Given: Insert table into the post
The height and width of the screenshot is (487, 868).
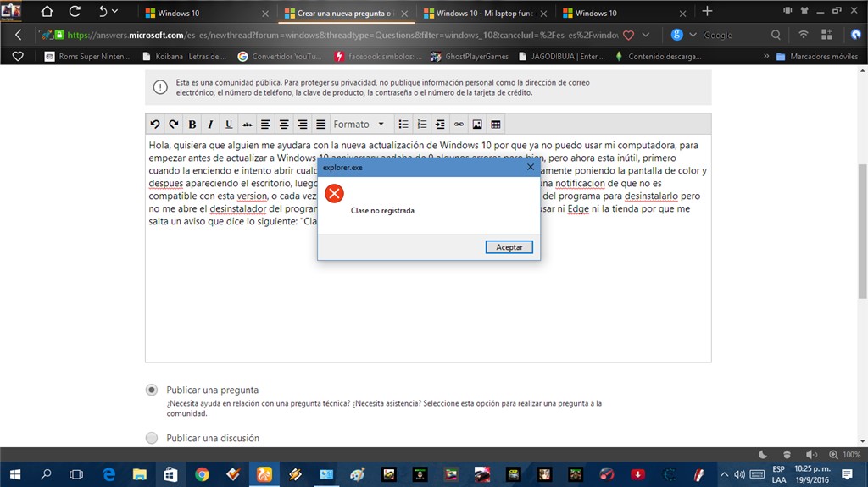Looking at the screenshot, I should point(495,125).
